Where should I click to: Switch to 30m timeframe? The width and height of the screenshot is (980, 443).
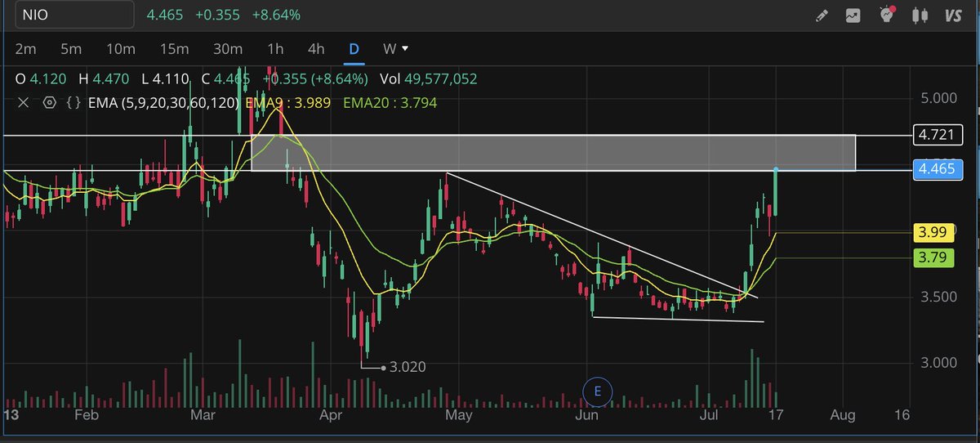pos(227,49)
